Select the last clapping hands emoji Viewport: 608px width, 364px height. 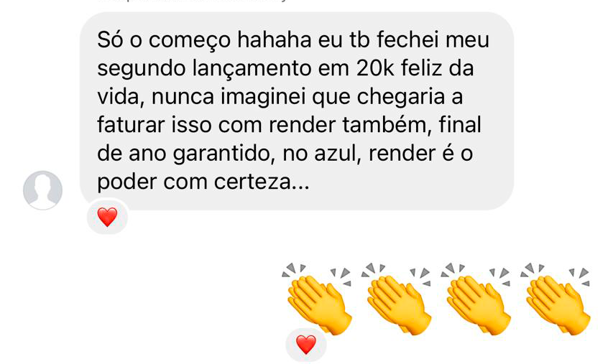tap(556, 299)
